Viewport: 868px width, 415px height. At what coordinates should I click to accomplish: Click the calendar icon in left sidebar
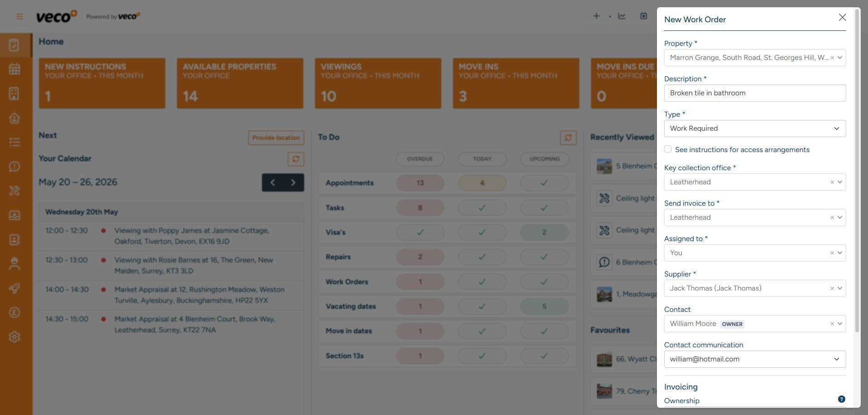click(15, 69)
